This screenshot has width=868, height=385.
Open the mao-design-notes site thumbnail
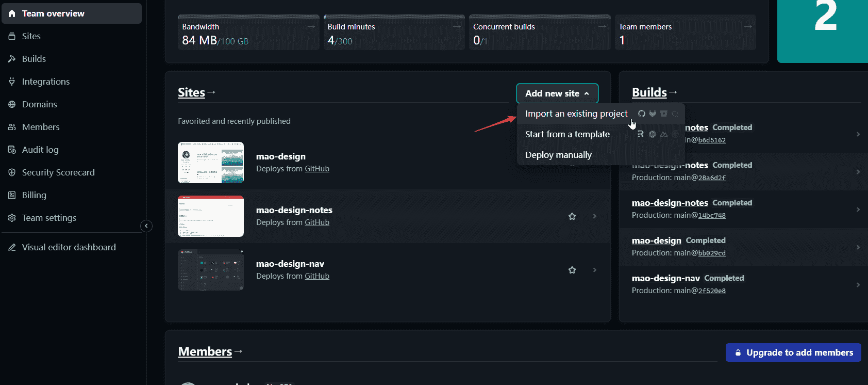click(211, 216)
